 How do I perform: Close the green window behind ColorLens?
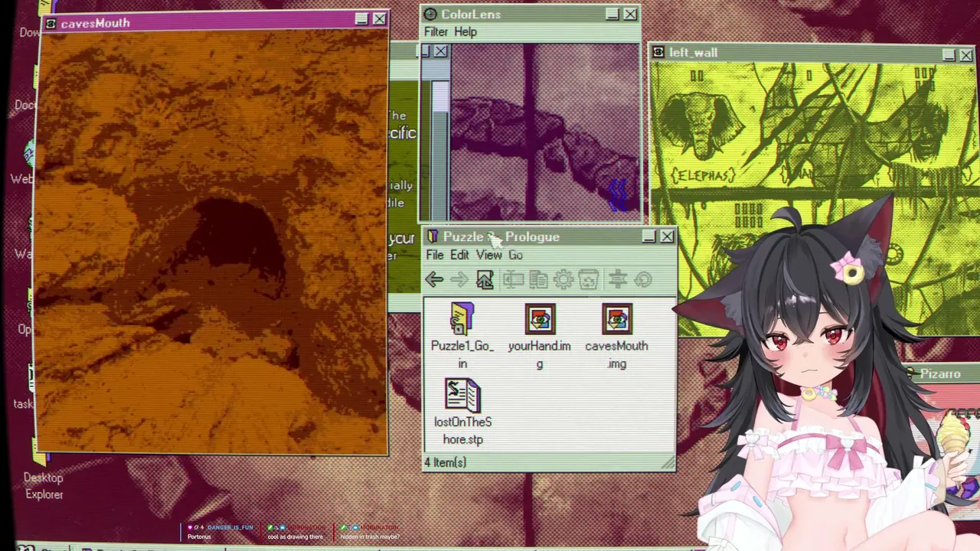[x=440, y=51]
